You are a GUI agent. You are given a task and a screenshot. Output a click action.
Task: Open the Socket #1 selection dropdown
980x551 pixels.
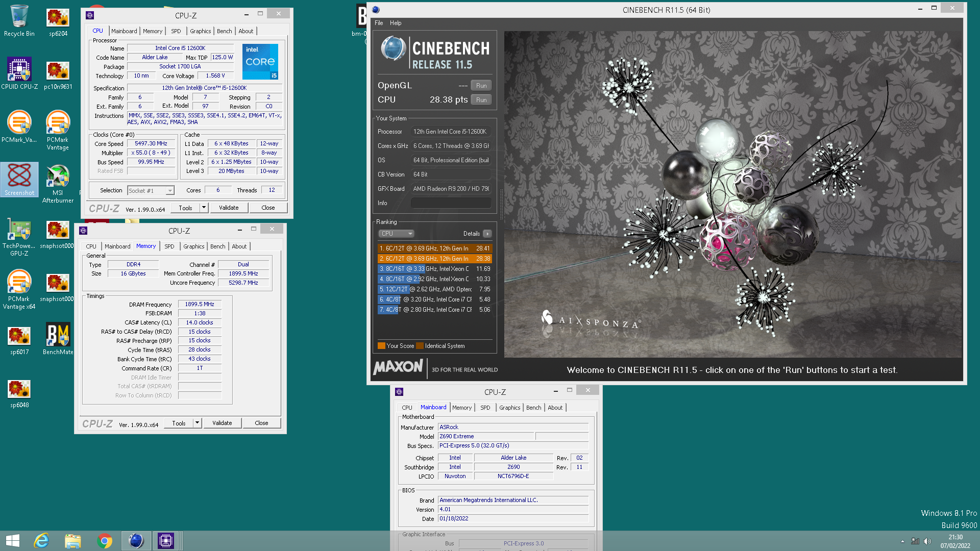coord(151,190)
